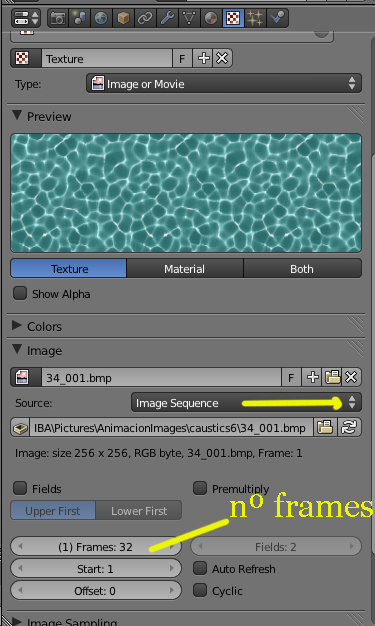The image size is (375, 626).
Task: Click the Frames: 32 value field
Action: tap(96, 547)
